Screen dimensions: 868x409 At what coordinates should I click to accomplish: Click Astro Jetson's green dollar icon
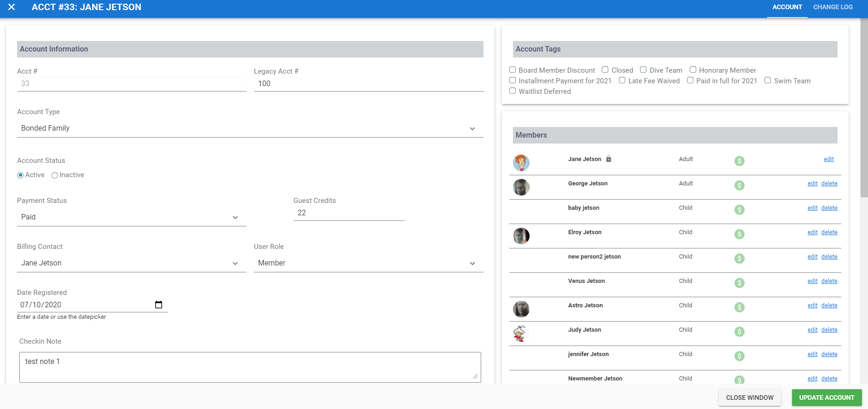tap(740, 307)
